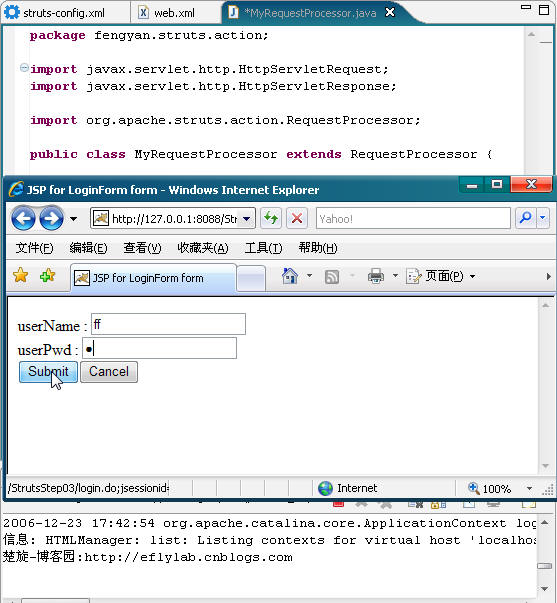Click the address bar URL field
557x603 pixels.
pyautogui.click(x=165, y=219)
